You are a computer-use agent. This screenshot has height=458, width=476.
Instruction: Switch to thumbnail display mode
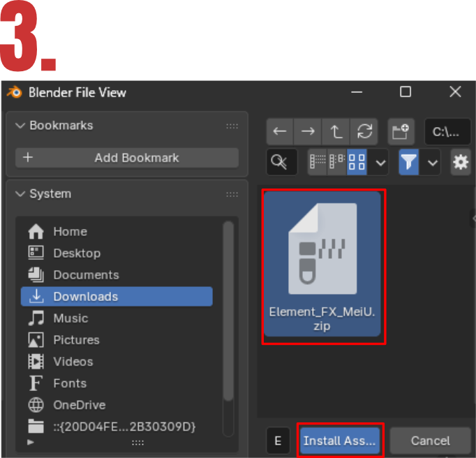point(357,162)
